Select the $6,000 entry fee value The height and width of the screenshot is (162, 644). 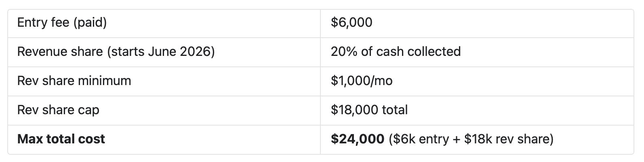point(351,22)
